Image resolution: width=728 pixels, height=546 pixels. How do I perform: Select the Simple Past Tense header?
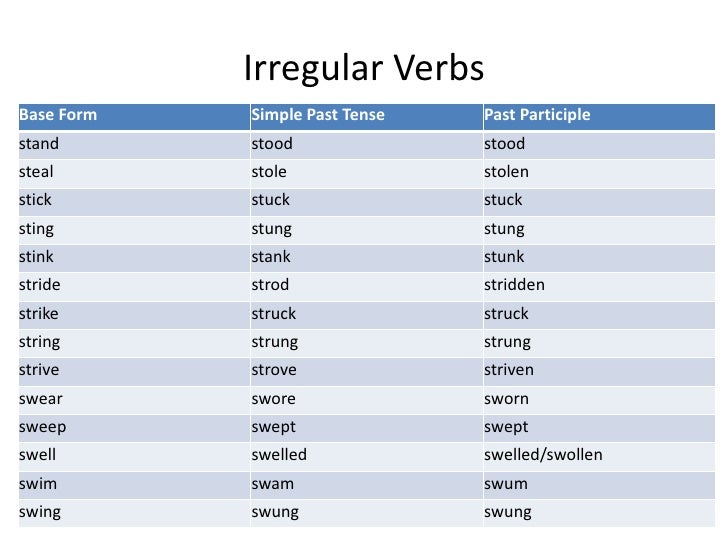(x=317, y=115)
